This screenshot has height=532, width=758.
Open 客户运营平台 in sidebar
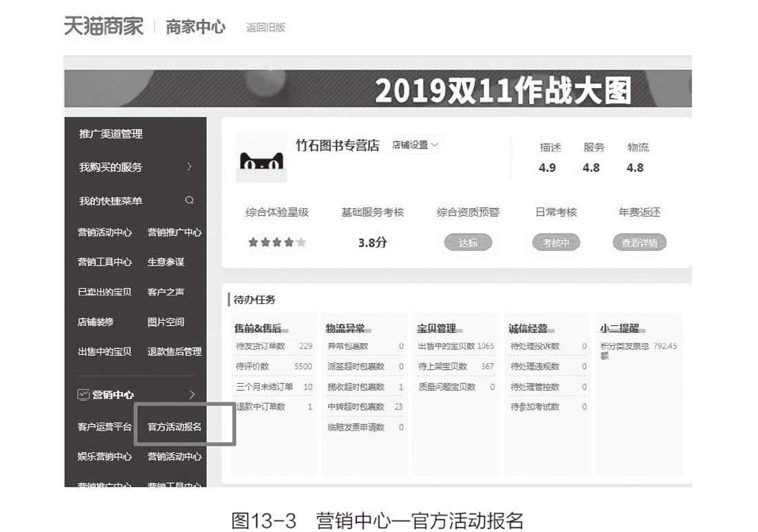[x=105, y=427]
